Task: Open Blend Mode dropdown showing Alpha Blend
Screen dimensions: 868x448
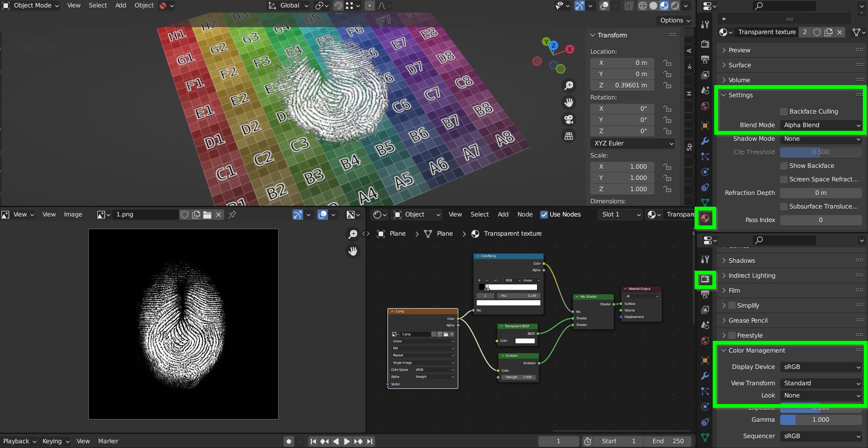Action: tap(821, 125)
